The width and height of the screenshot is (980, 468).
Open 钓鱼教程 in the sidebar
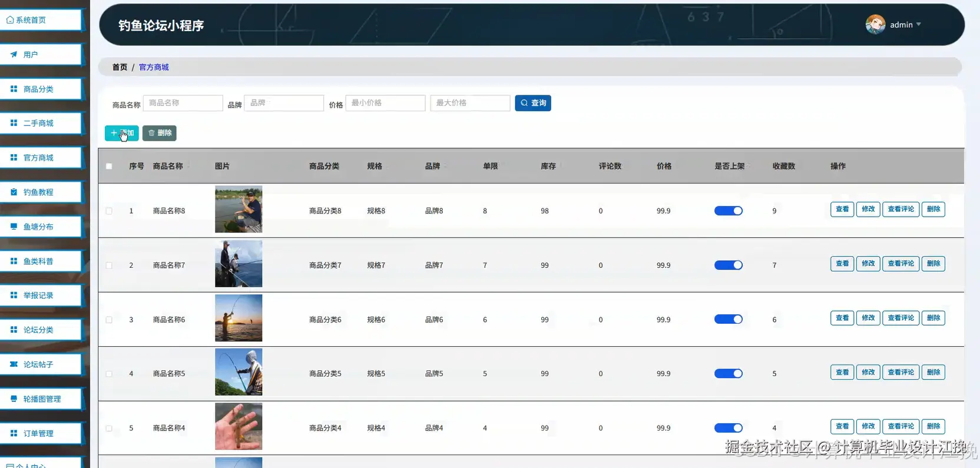tap(41, 192)
